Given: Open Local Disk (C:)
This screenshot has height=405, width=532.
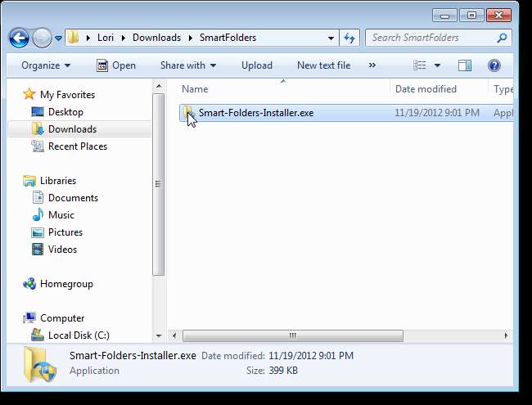Looking at the screenshot, I should (79, 335).
